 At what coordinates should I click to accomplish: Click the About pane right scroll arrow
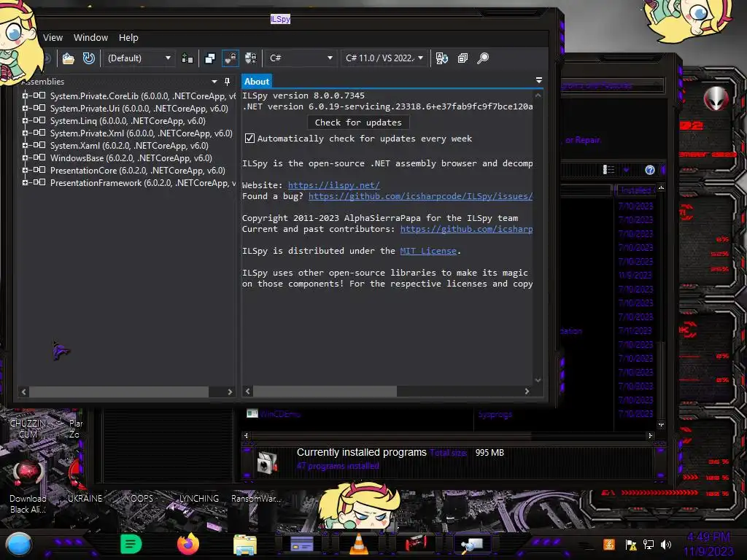point(527,391)
